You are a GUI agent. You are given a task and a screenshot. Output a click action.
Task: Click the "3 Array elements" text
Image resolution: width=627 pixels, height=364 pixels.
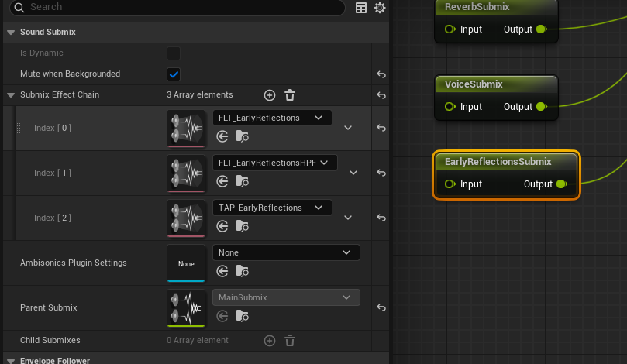click(199, 95)
